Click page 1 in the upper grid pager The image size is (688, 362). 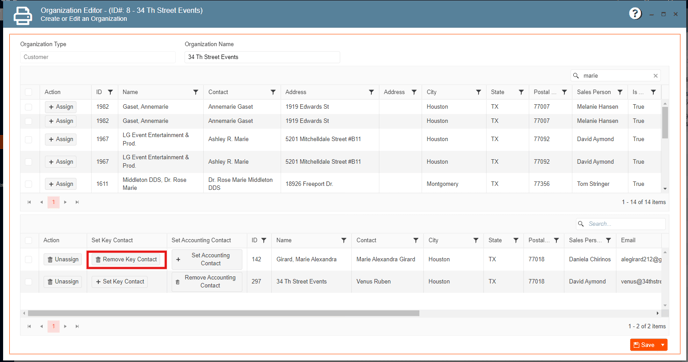(x=54, y=202)
